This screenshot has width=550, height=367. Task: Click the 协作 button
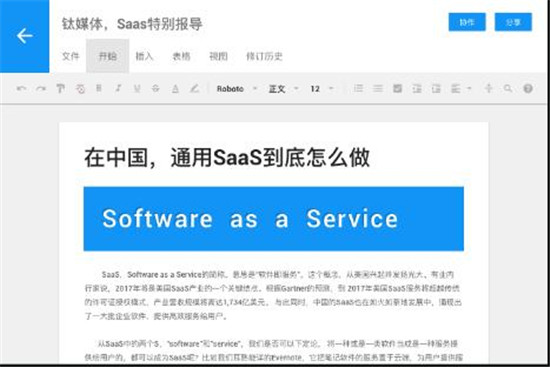pyautogui.click(x=467, y=22)
